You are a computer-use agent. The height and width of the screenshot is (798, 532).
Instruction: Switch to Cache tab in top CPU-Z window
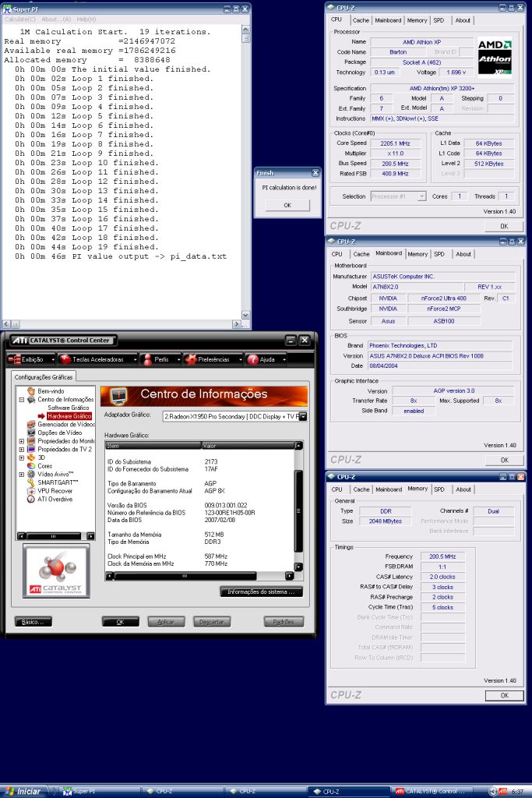coord(361,20)
